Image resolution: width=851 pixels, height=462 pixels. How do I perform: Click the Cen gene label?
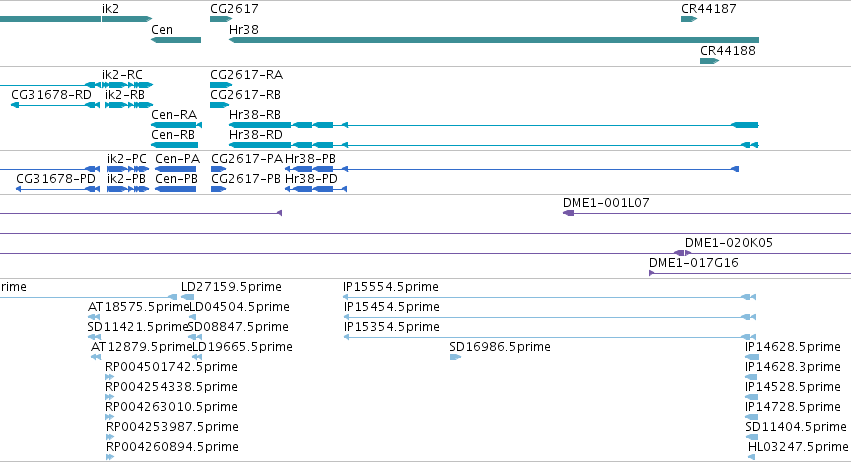(x=162, y=30)
